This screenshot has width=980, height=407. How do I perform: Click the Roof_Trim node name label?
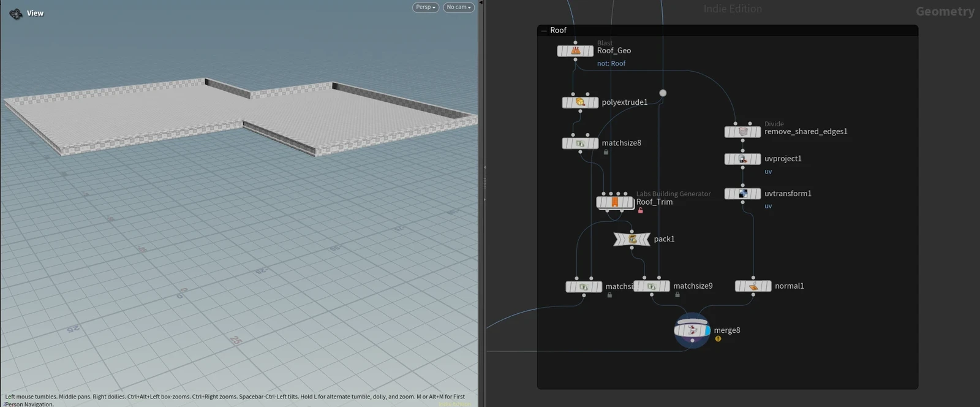(x=654, y=202)
